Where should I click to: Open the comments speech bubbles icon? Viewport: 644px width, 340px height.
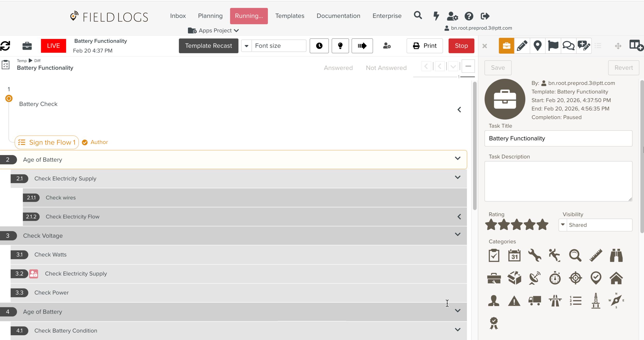pyautogui.click(x=568, y=46)
